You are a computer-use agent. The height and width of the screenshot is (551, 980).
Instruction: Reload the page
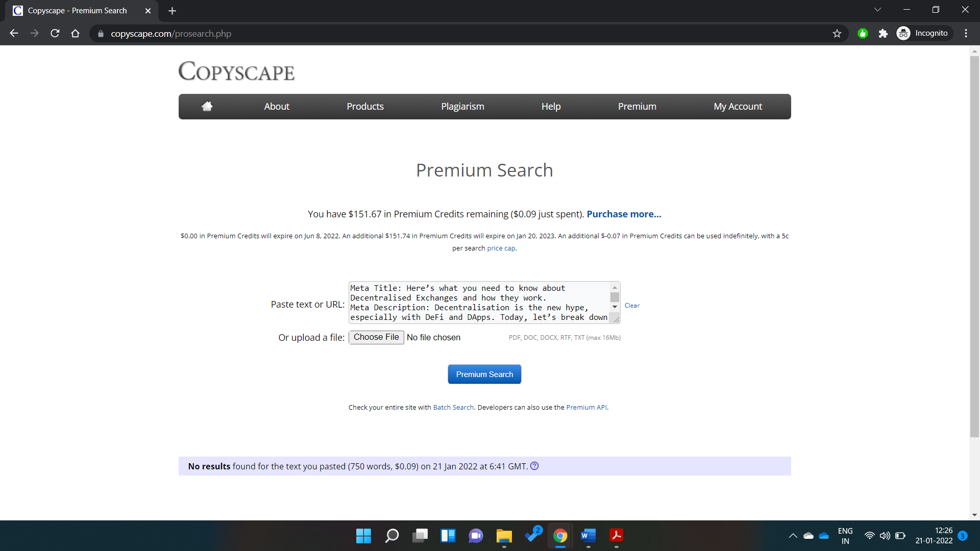[x=55, y=33]
